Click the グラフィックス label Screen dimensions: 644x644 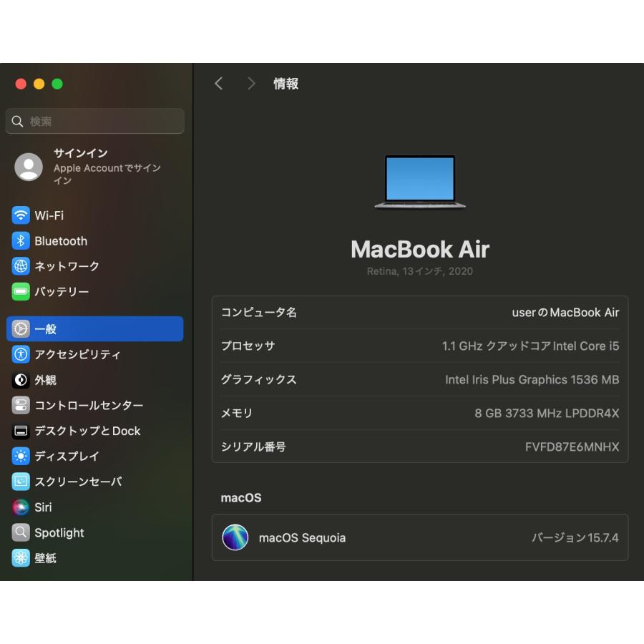click(x=259, y=379)
